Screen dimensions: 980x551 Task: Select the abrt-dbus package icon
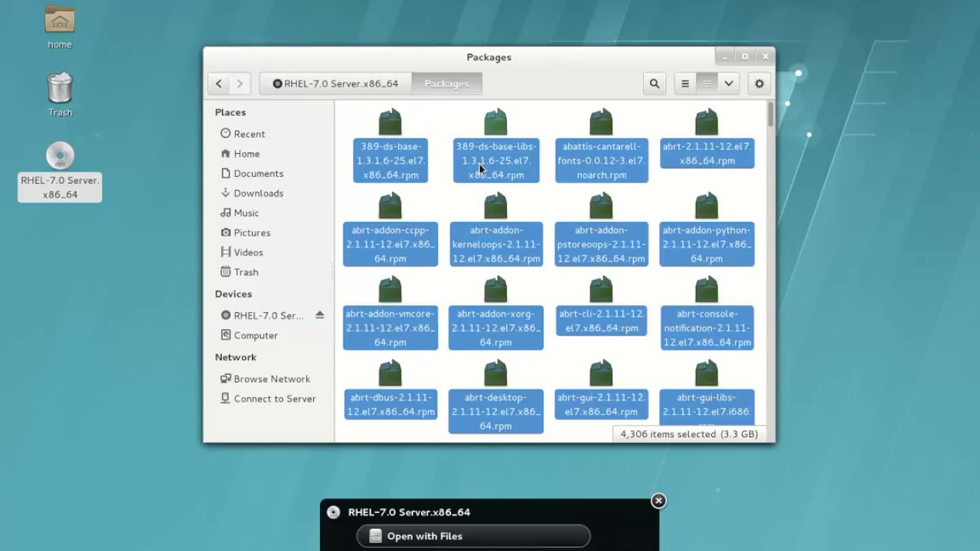point(390,373)
